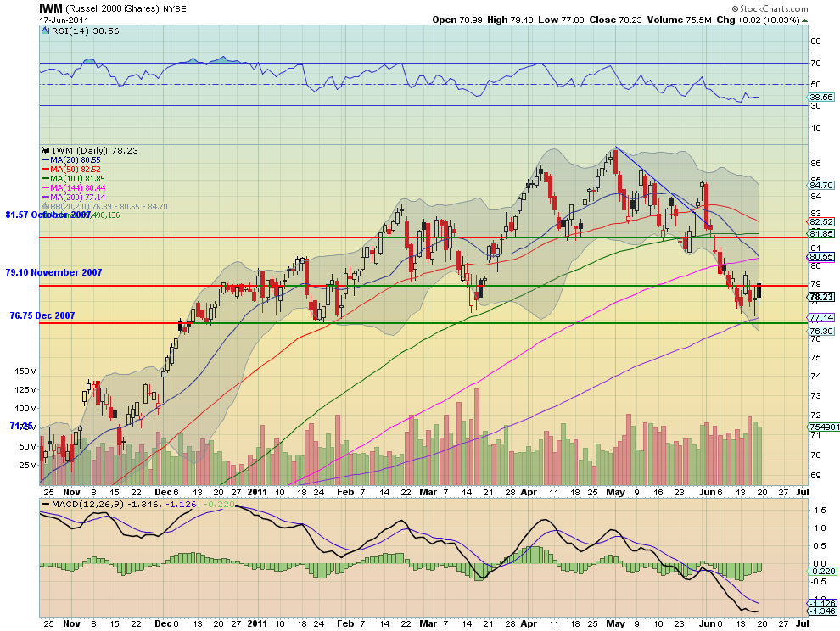Click the StockCharts.com copyright label
This screenshot has height=631, width=840.
pos(770,8)
